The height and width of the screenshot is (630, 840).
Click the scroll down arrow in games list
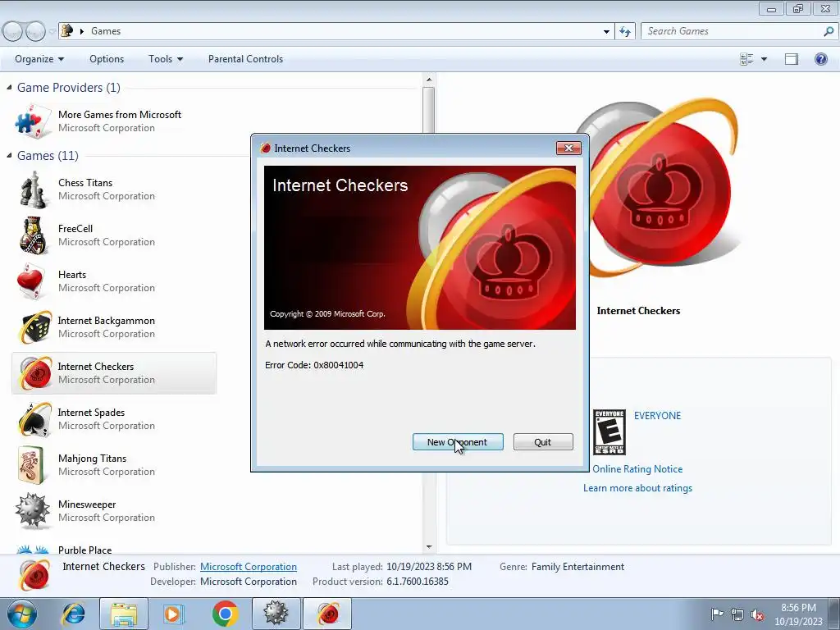428,547
